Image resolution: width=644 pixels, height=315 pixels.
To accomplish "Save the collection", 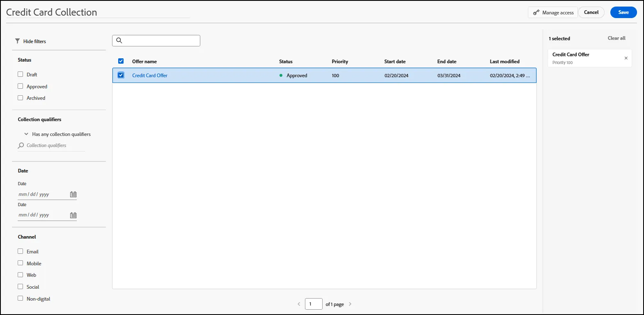I will click(623, 12).
